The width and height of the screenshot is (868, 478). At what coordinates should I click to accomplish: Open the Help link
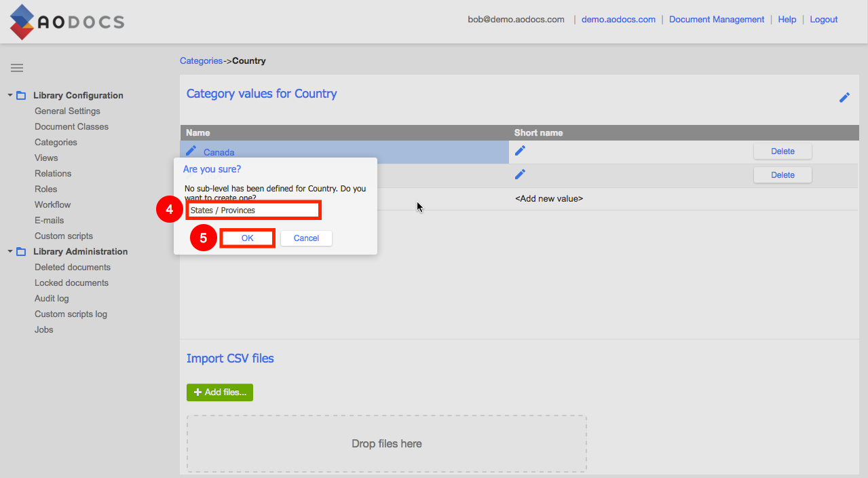787,20
